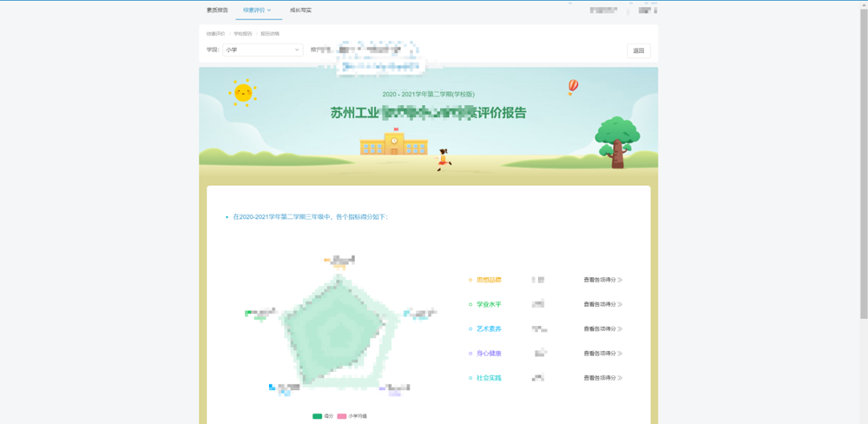
Task: View 查看各项得分 for 艺术素养
Action: (x=603, y=328)
